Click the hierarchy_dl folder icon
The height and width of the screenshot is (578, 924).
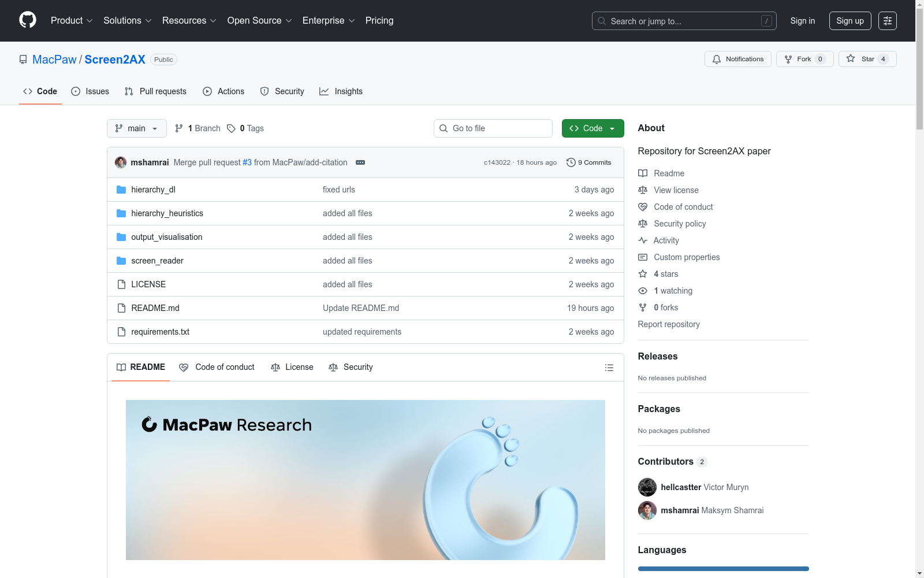121,190
